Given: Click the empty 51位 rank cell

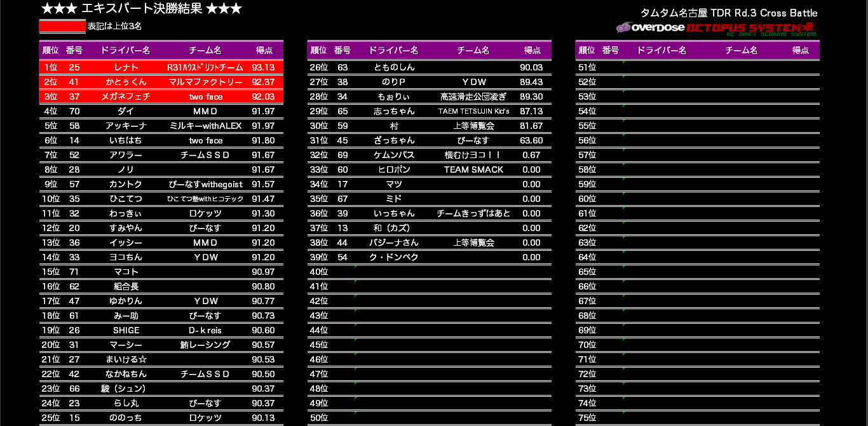Looking at the screenshot, I should (587, 67).
